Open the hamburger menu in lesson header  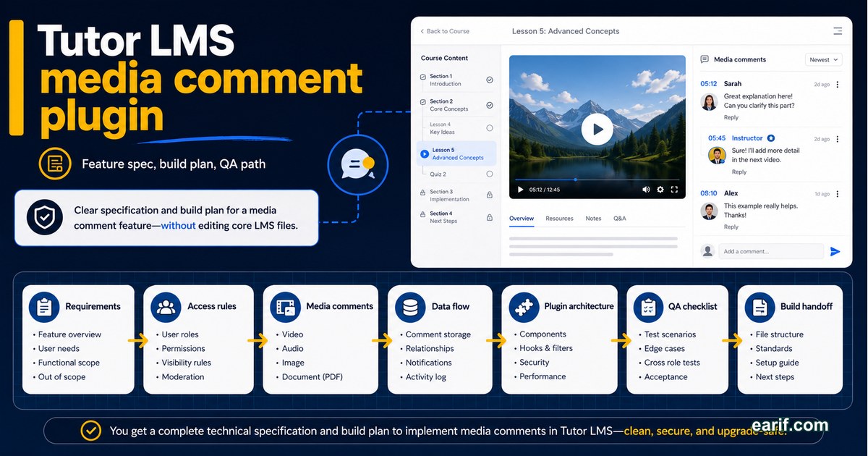[x=838, y=31]
